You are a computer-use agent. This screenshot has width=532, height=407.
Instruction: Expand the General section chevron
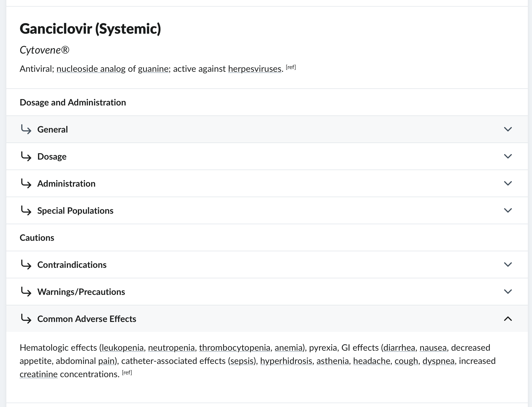(508, 129)
